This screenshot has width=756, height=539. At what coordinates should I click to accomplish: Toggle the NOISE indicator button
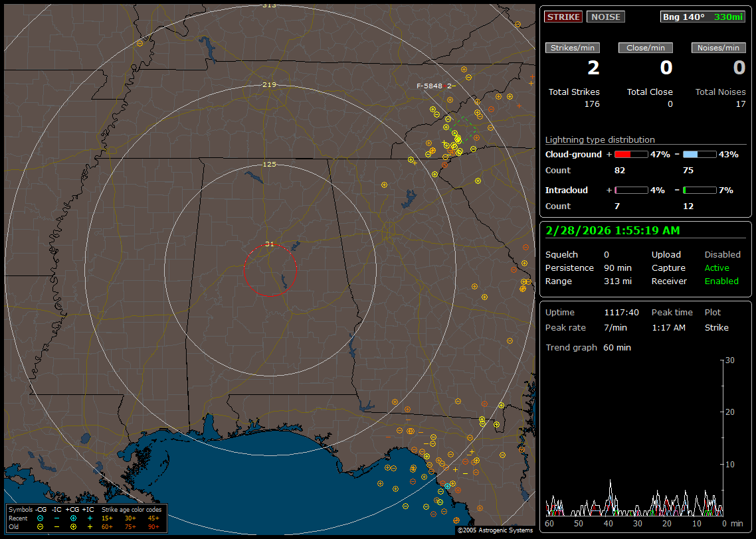click(x=605, y=17)
